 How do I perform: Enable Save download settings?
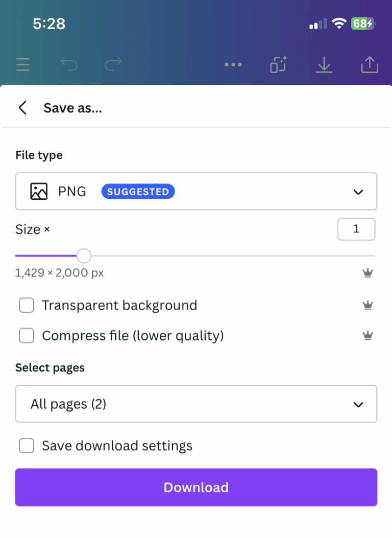coord(26,445)
